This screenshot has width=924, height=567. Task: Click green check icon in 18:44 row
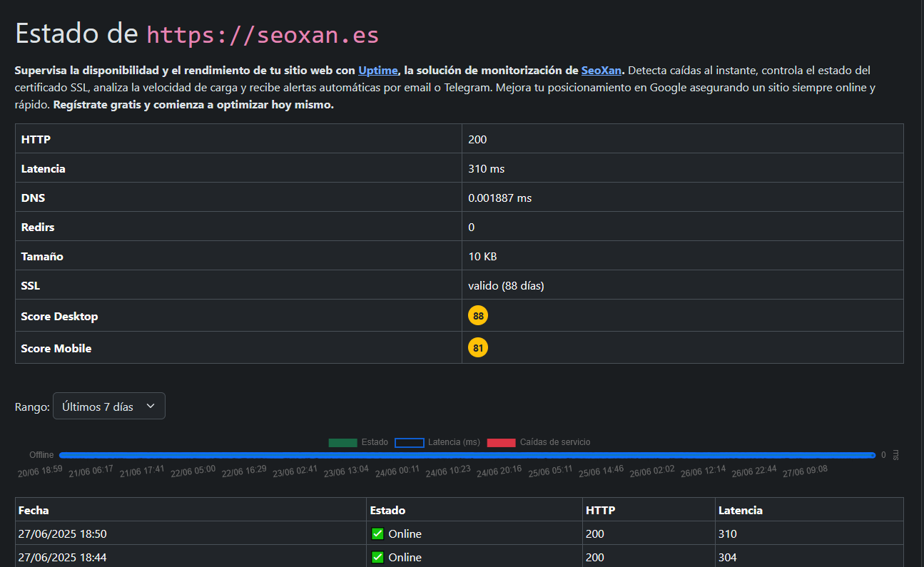(377, 557)
